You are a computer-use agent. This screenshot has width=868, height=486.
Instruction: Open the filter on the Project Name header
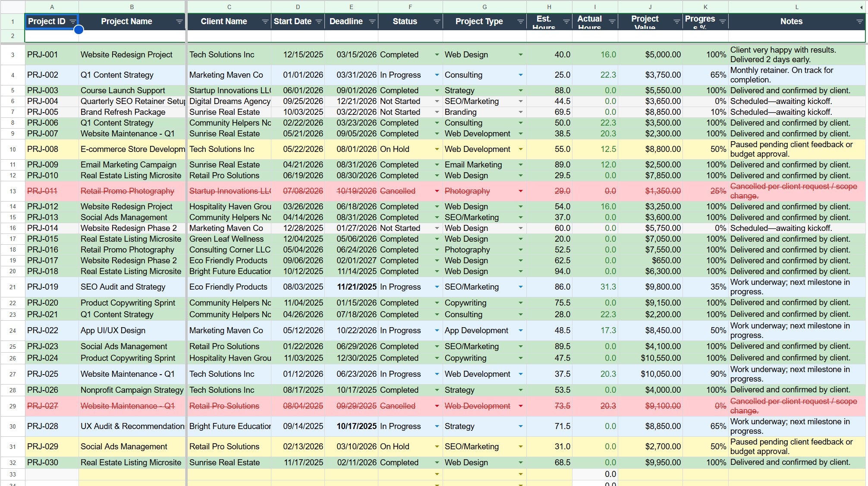coord(179,21)
